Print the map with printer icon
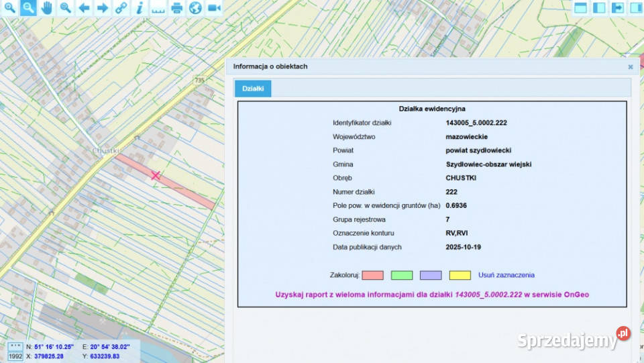The width and height of the screenshot is (644, 363). [x=176, y=8]
